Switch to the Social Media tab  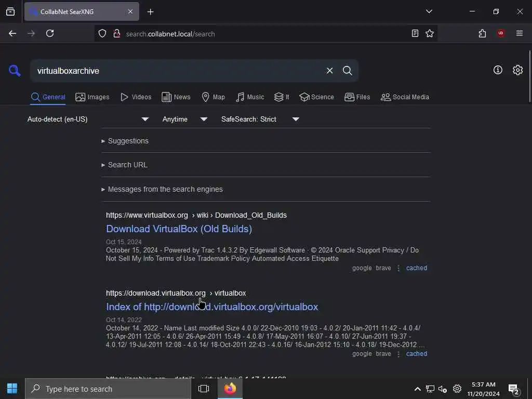tap(405, 97)
